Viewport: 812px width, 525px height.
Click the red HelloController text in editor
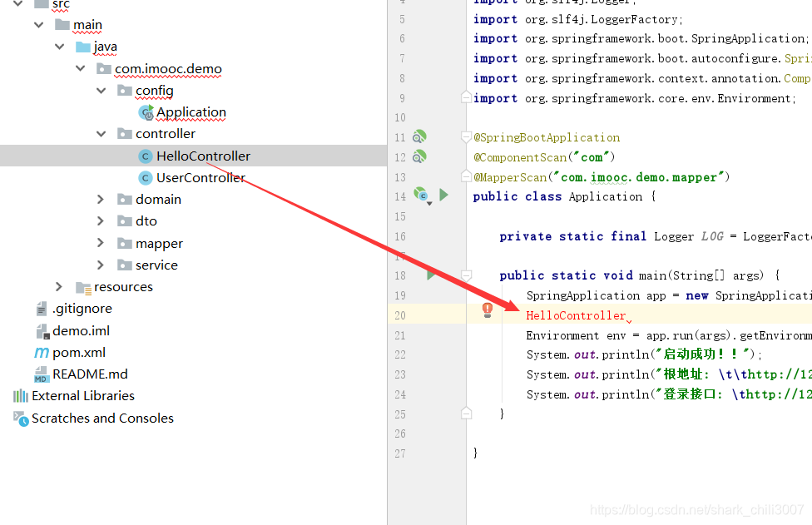pos(576,315)
